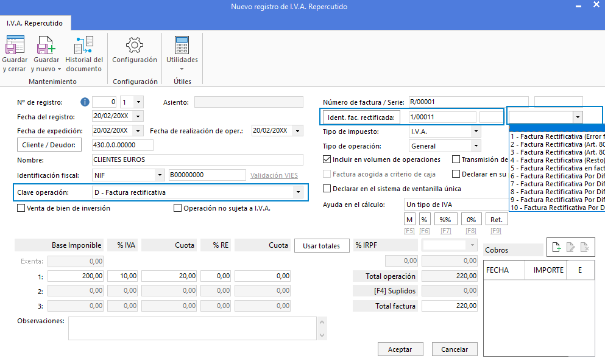The width and height of the screenshot is (605, 364).
Task: Click the Guardar y cerrar icon
Action: coord(15,45)
